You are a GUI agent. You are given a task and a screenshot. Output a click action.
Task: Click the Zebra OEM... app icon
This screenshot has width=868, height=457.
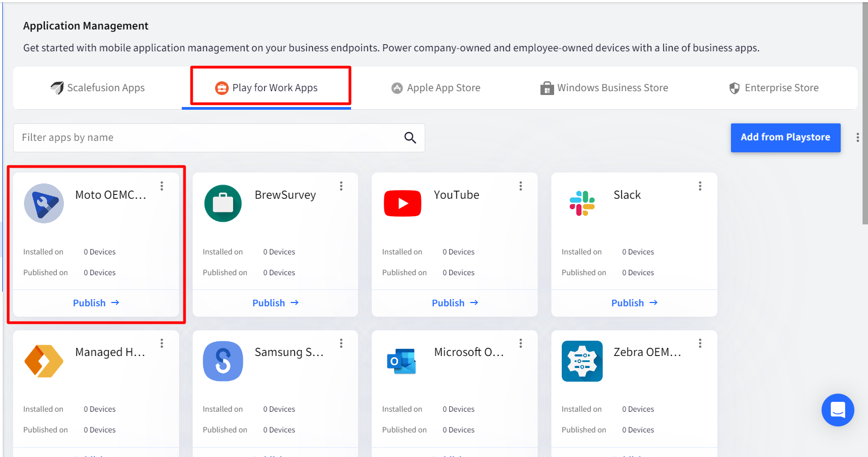[x=582, y=361]
